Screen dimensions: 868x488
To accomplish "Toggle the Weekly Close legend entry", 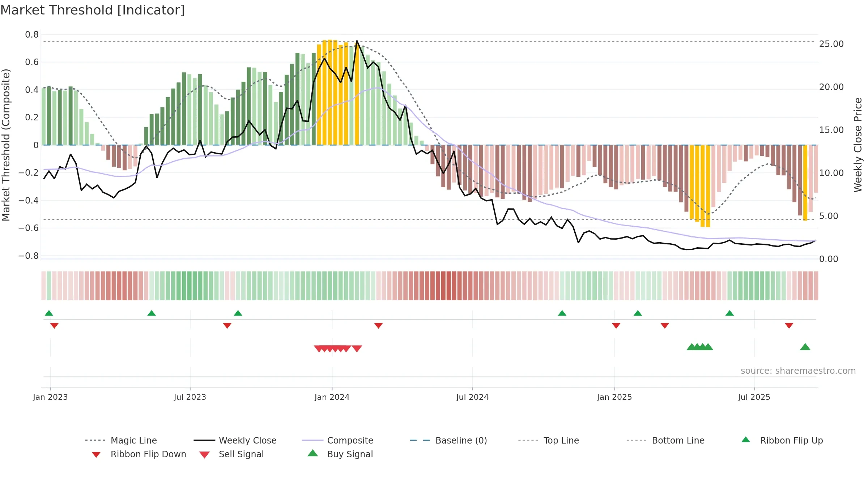I will pyautogui.click(x=235, y=440).
